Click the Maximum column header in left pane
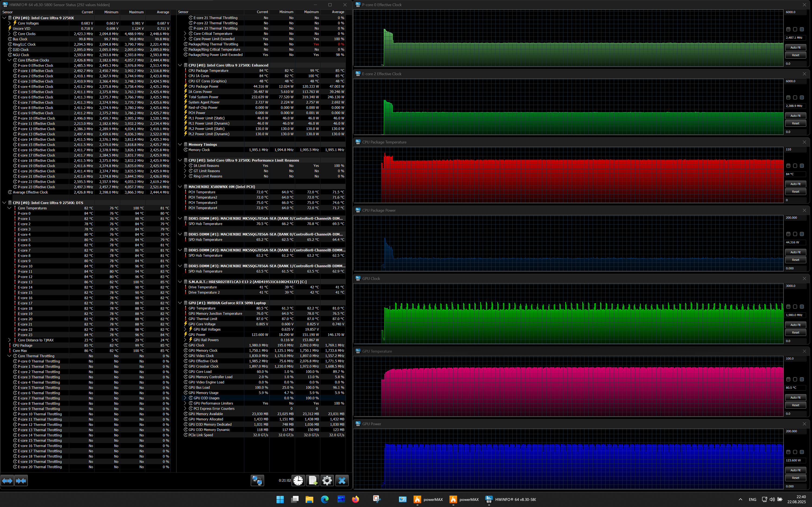This screenshot has width=812, height=507. [x=136, y=12]
